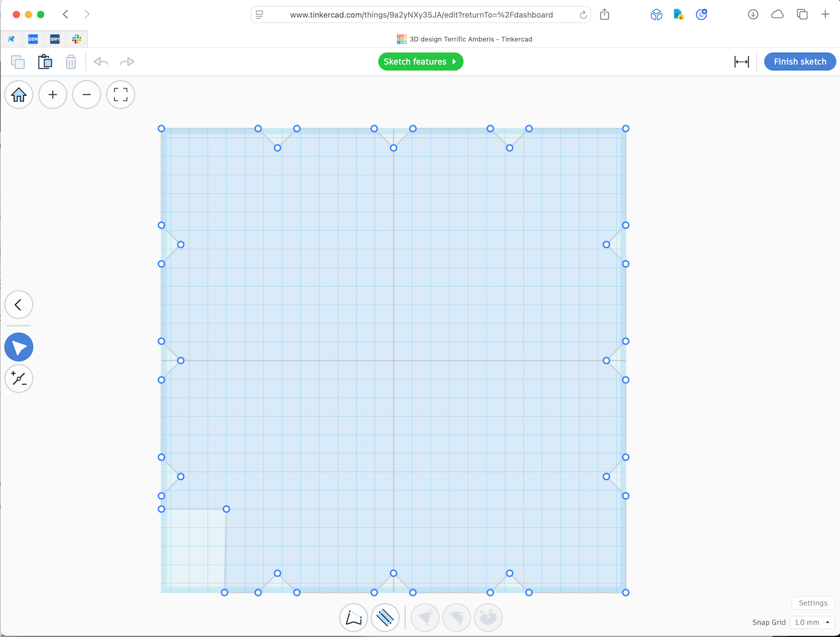Pick the hatched offset lines tool
This screenshot has width=840, height=637.
(385, 618)
